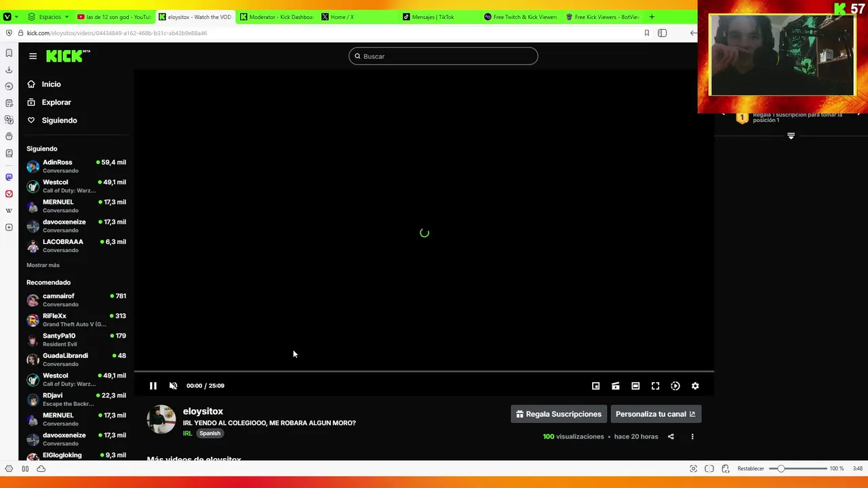Open Explorar in Kick sidebar
The image size is (868, 488).
49,102
